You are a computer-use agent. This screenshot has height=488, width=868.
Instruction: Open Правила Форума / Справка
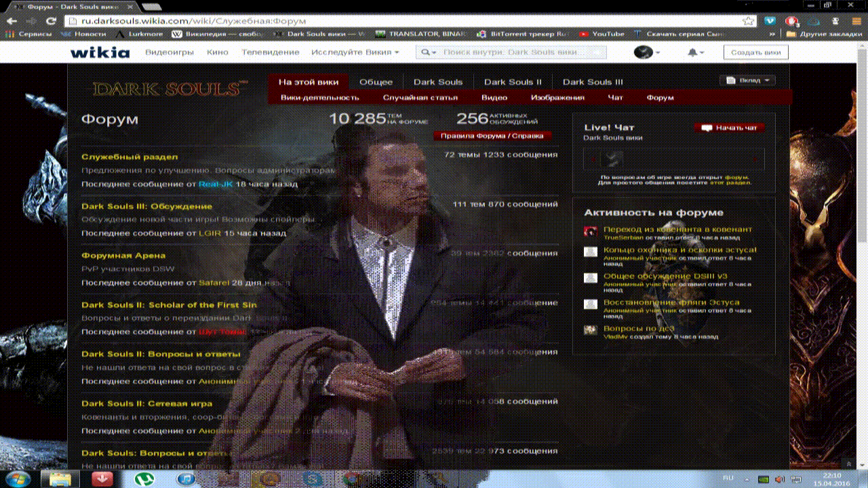point(492,136)
